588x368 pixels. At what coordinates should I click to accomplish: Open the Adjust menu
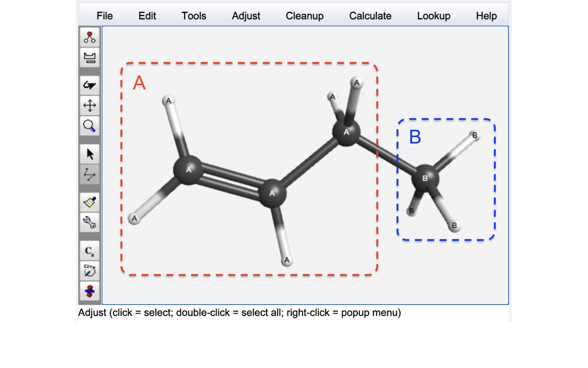coord(246,16)
